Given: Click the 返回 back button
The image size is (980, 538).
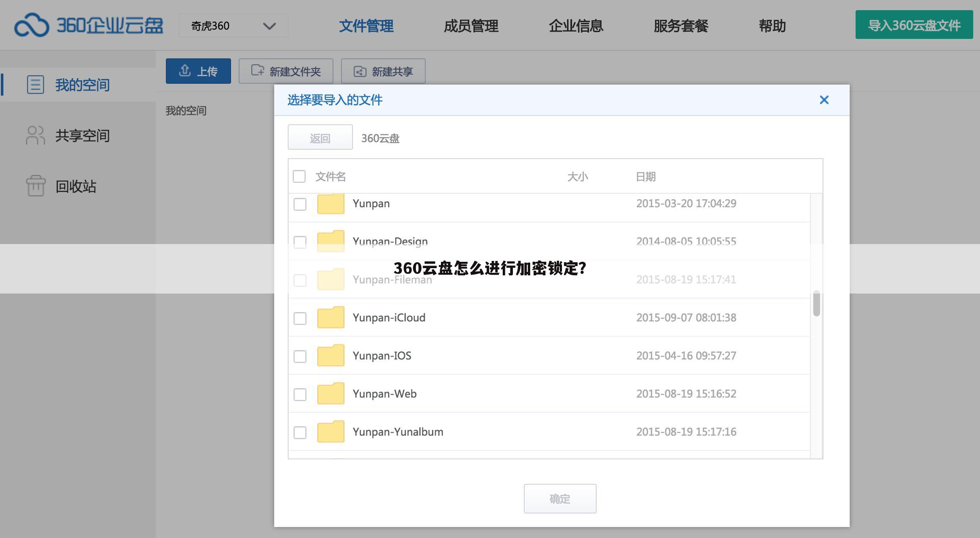Looking at the screenshot, I should click(x=320, y=137).
